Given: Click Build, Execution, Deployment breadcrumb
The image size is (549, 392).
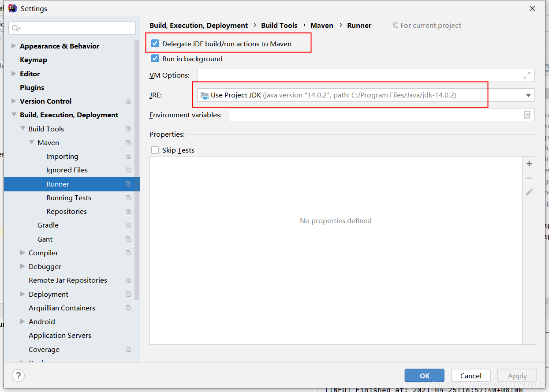Looking at the screenshot, I should pyautogui.click(x=199, y=25).
